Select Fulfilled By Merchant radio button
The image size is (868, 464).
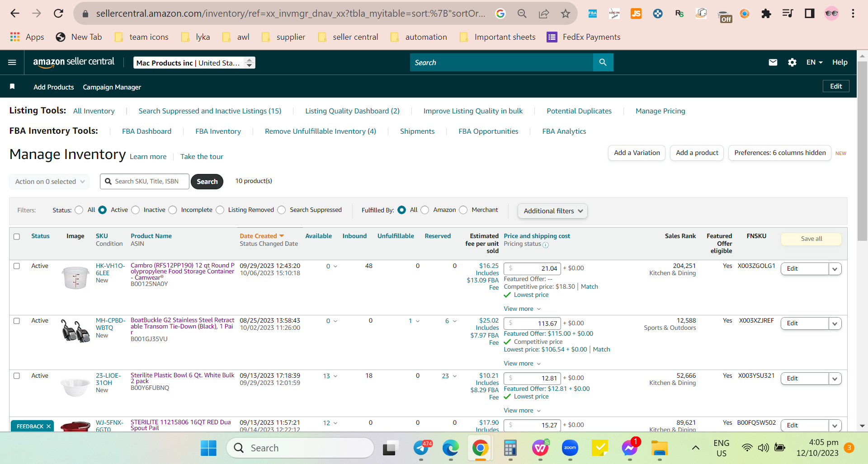point(463,210)
